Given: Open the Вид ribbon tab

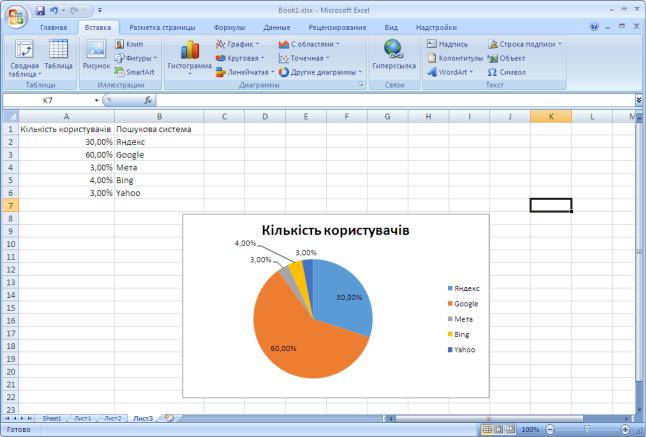Looking at the screenshot, I should click(x=391, y=28).
